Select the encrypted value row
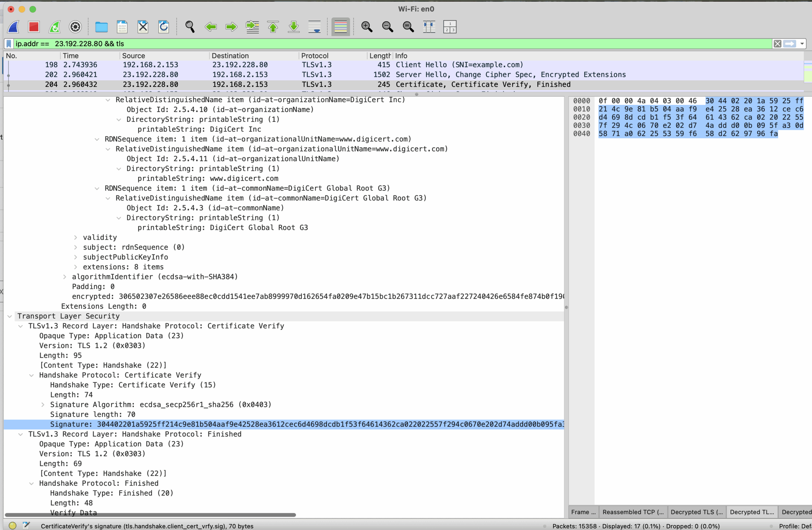 point(284,296)
